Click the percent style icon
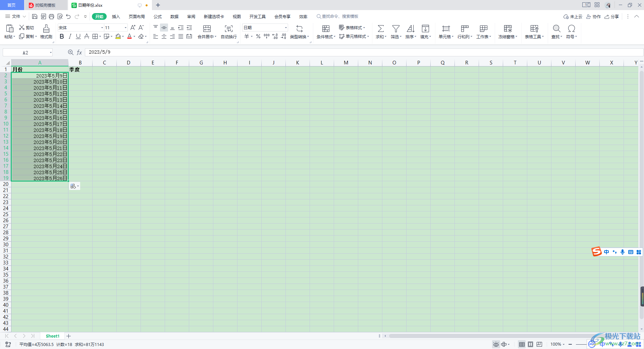 click(x=258, y=36)
